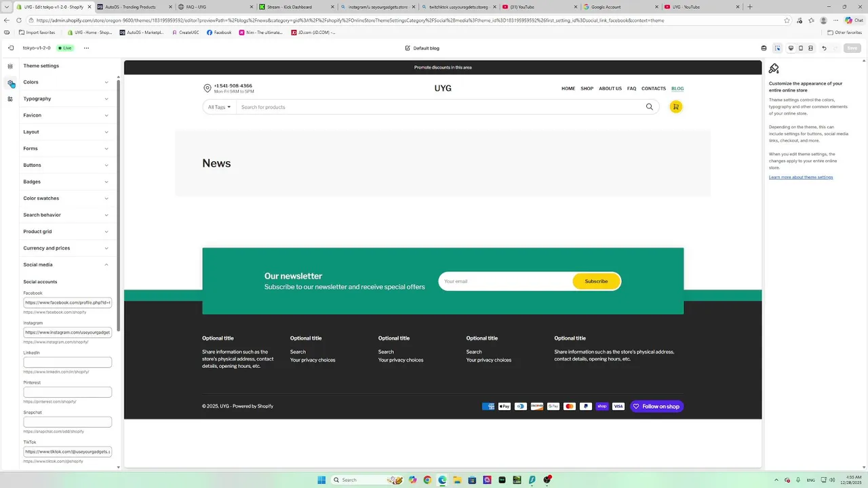Screen dimensions: 868x488
Task: Click the greyed Save button
Action: click(x=852, y=48)
